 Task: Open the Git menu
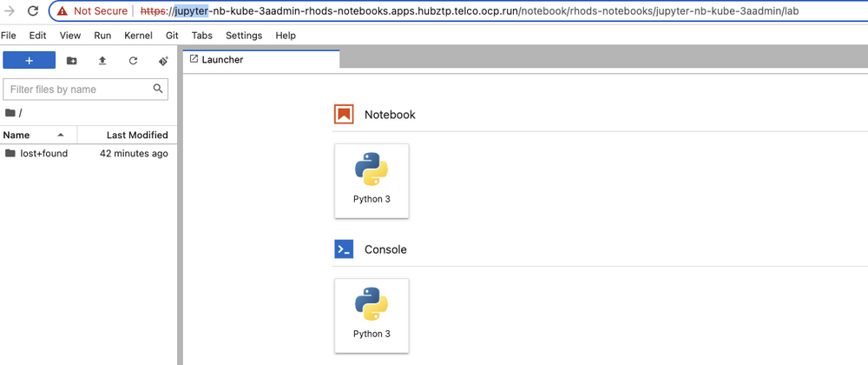(172, 36)
